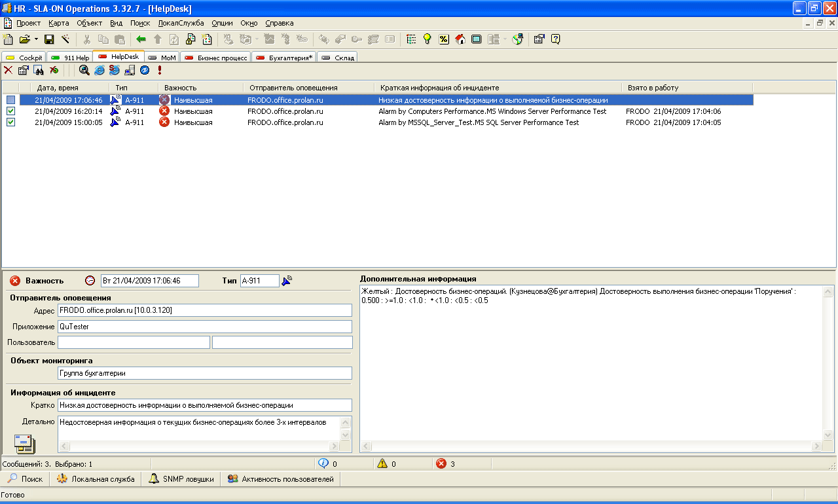838x504 pixels.
Task: Click the satellite icon next to Тип field
Action: [x=287, y=281]
